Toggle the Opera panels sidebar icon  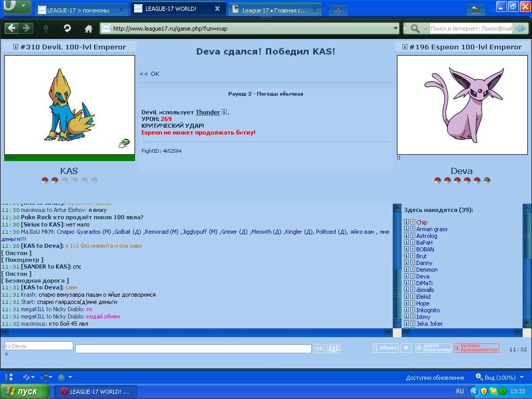click(x=9, y=377)
